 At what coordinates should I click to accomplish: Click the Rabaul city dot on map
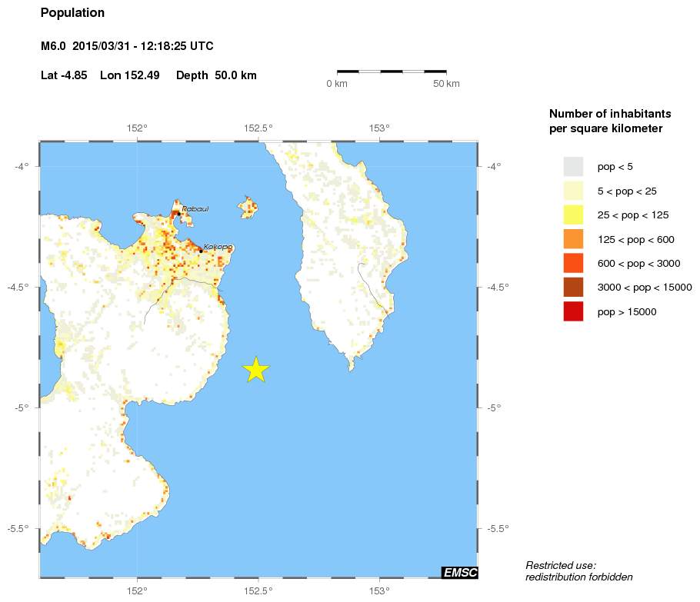(x=178, y=214)
